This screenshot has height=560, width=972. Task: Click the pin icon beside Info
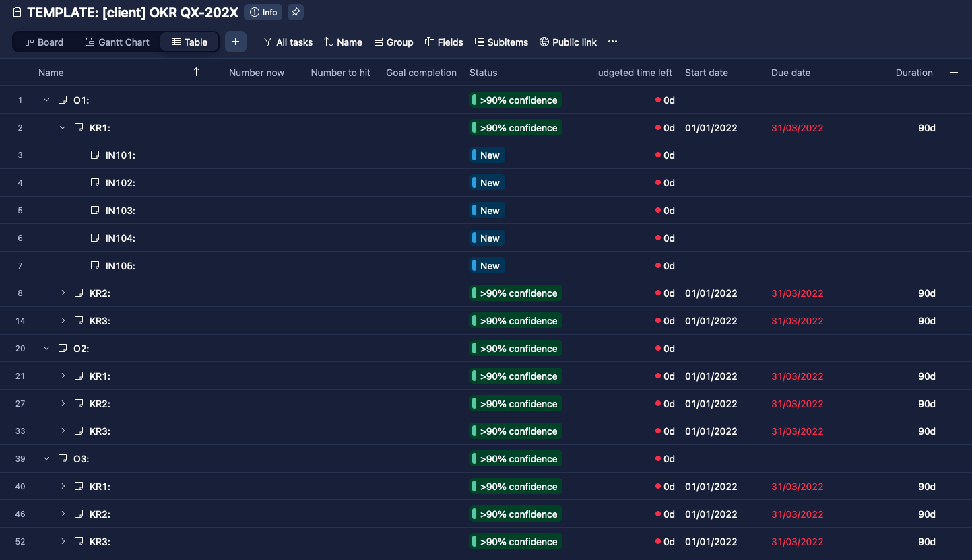point(295,12)
